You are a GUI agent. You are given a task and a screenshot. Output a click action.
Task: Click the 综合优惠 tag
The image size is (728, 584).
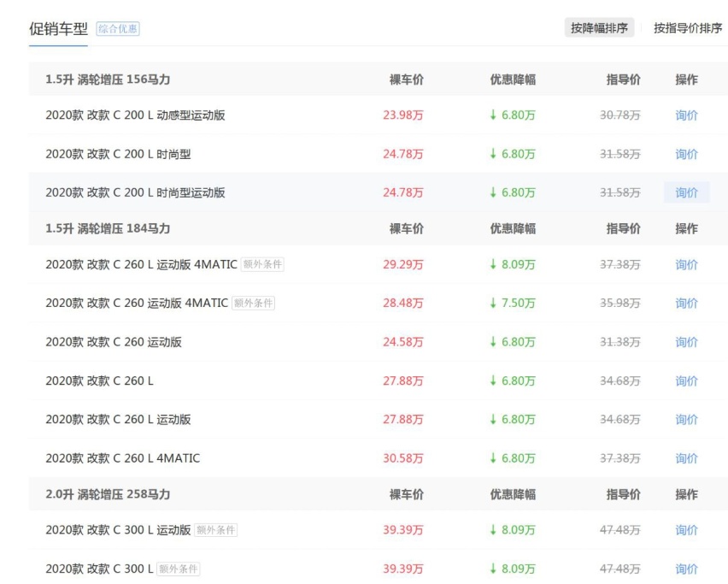pos(118,29)
